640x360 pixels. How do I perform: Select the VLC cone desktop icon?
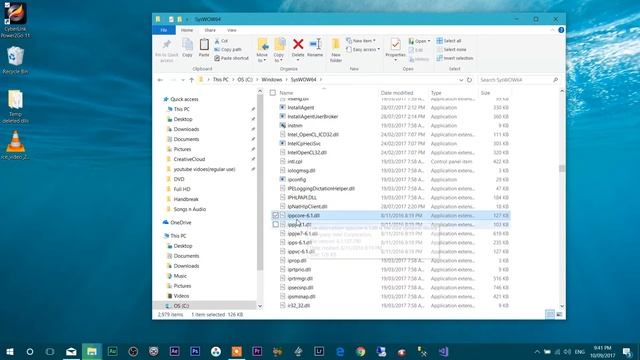tap(16, 145)
